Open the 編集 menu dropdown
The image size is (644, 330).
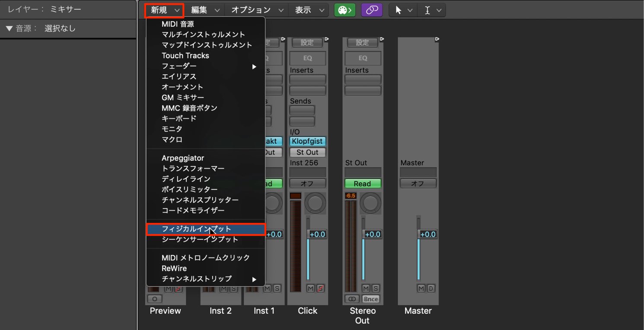point(205,10)
